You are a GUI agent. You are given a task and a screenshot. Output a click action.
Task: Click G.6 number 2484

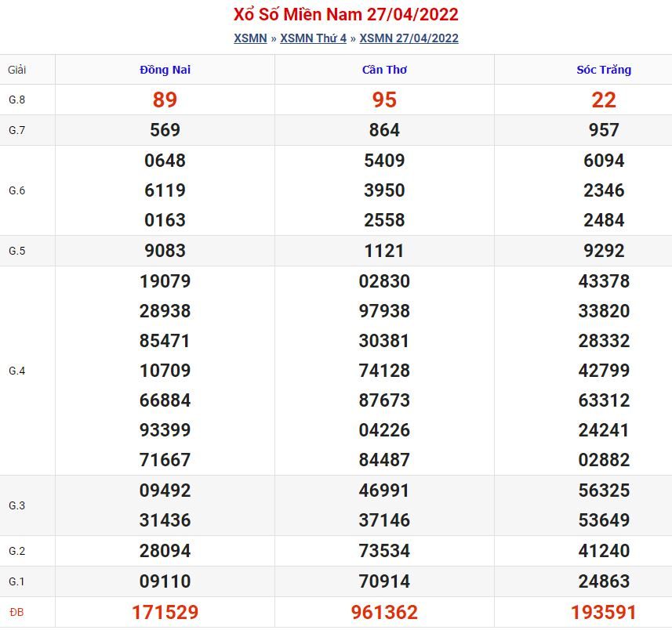tap(604, 220)
